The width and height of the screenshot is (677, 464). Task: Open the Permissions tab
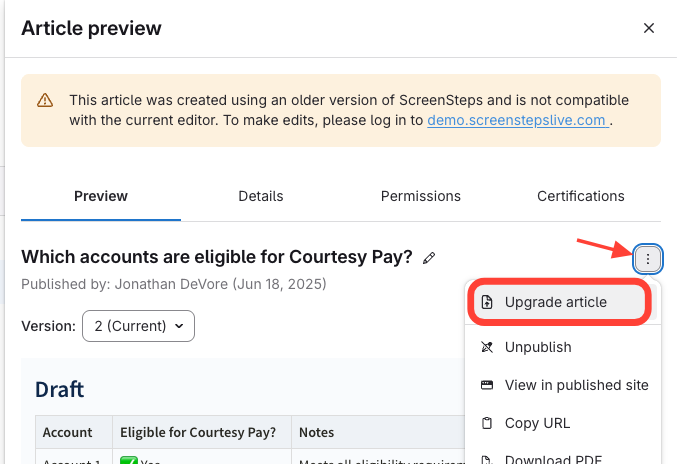click(x=421, y=196)
